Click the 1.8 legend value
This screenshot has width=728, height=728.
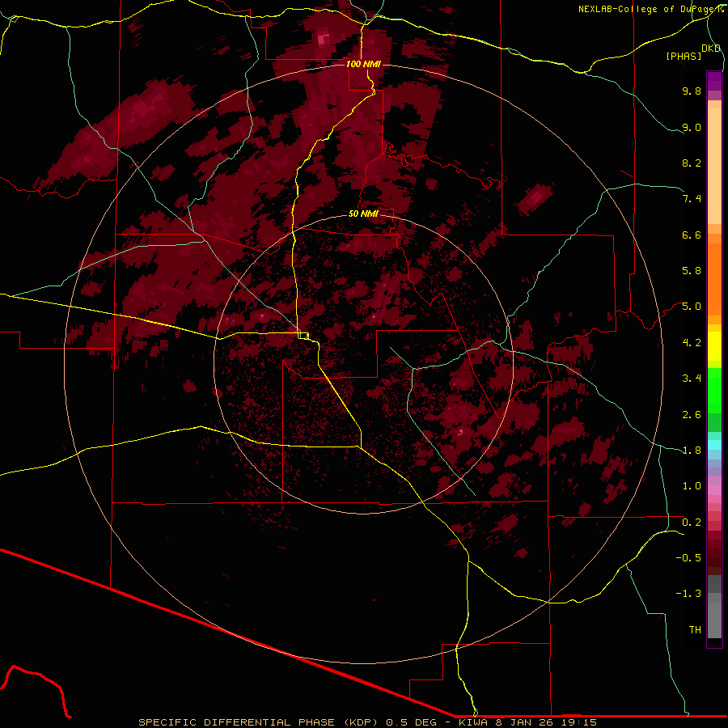(692, 451)
